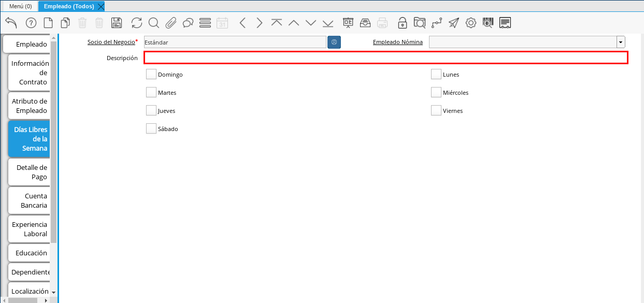Click the calendar history icon
The height and width of the screenshot is (303, 644).
pos(222,23)
